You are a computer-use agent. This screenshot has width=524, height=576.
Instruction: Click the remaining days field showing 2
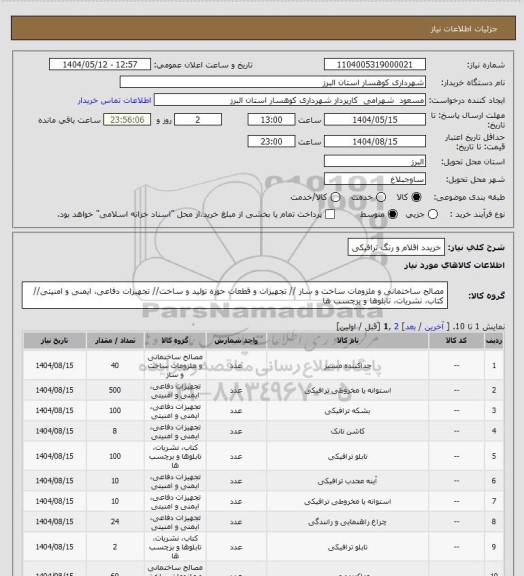[198, 120]
